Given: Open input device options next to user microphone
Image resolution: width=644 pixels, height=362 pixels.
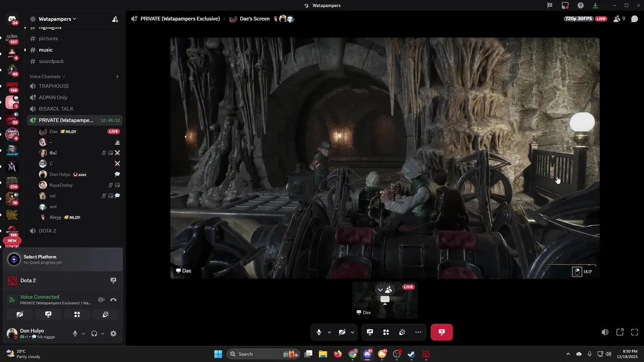Looking at the screenshot, I should click(x=84, y=333).
